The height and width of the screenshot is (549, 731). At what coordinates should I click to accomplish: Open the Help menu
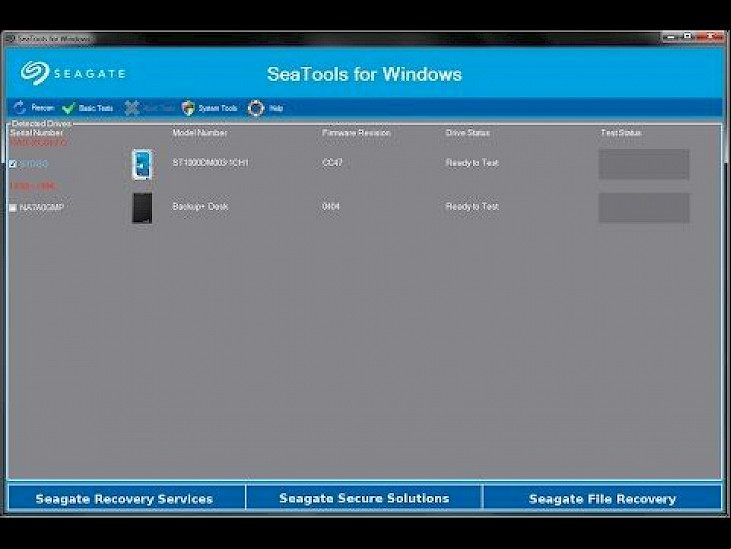265,108
